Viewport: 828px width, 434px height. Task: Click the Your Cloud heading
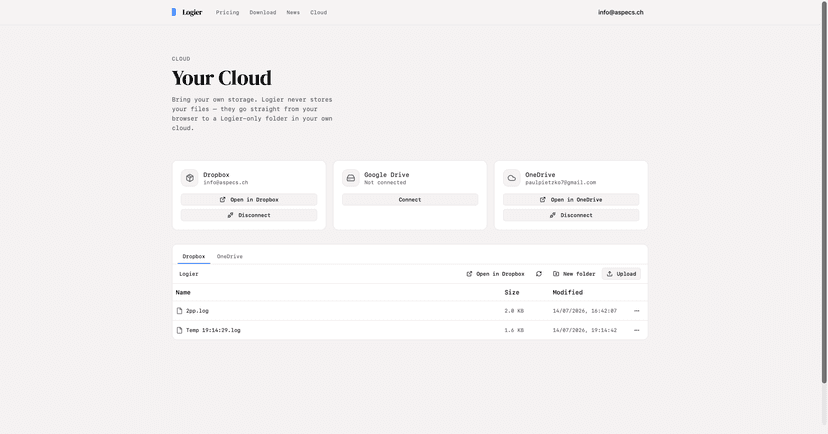click(221, 78)
